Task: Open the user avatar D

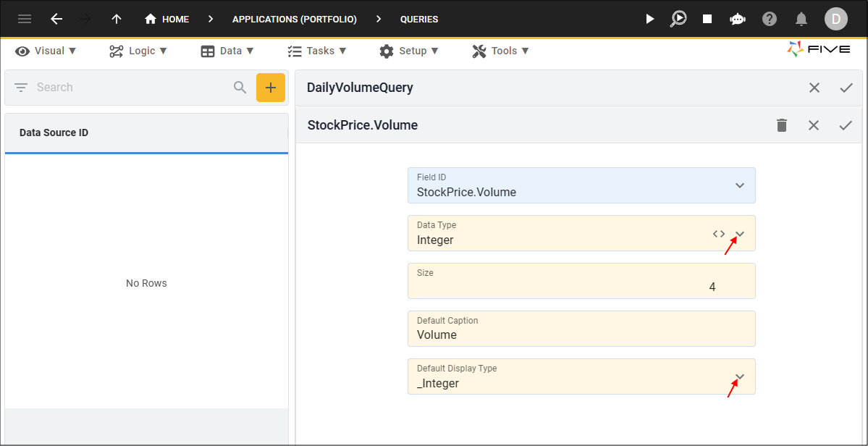Action: [x=836, y=20]
